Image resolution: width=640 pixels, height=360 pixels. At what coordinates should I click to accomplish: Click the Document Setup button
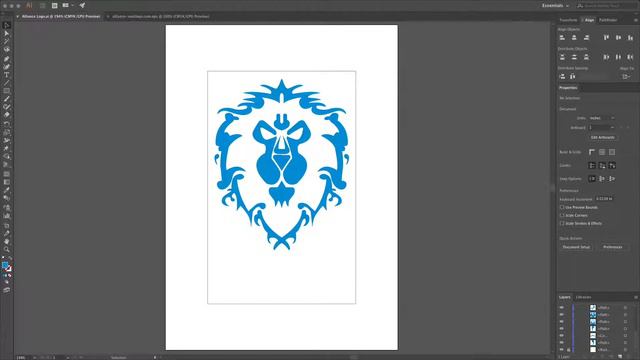576,247
